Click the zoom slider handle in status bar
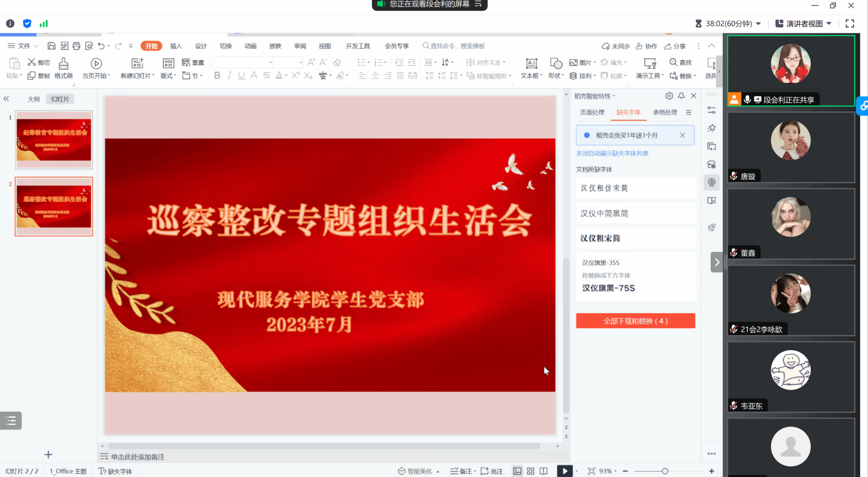 coord(665,471)
